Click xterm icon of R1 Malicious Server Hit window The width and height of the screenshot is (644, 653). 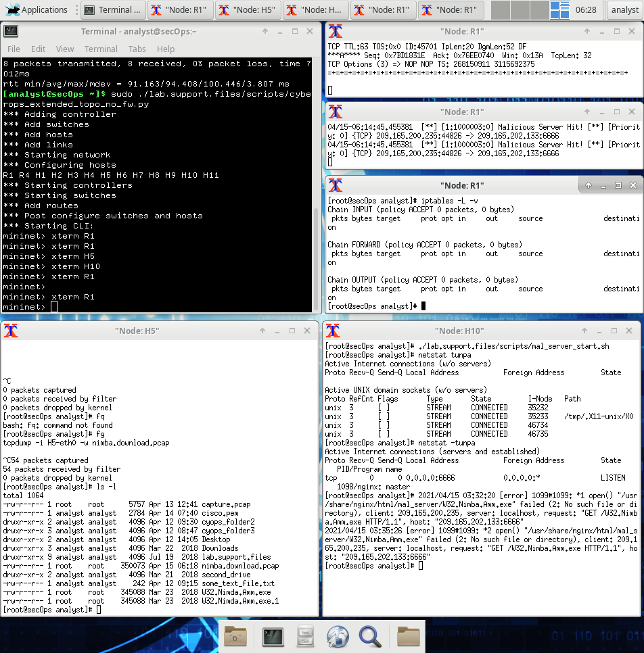click(336, 112)
